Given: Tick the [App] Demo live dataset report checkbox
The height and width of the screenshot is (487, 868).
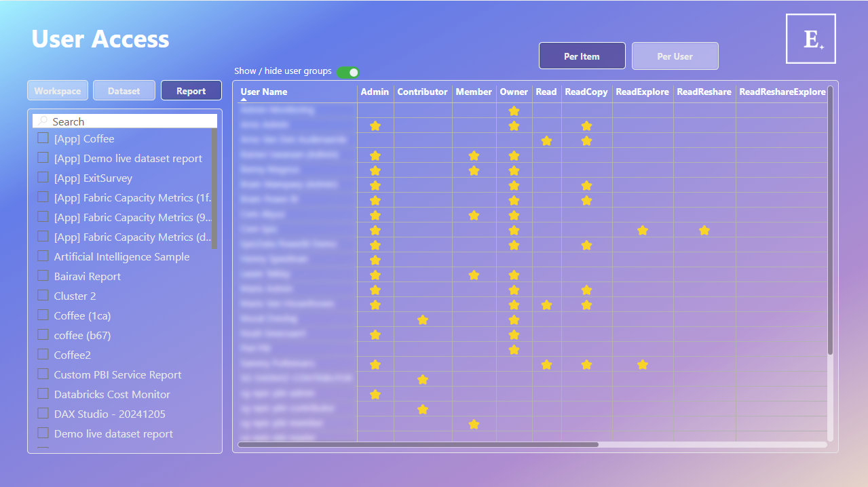Looking at the screenshot, I should coord(43,158).
